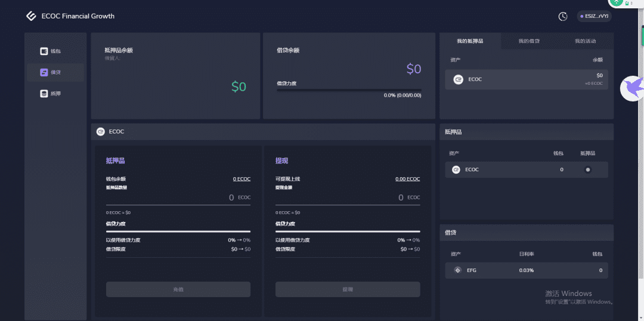Click the 0.03% daily rate value
This screenshot has width=644, height=321.
[x=526, y=270]
